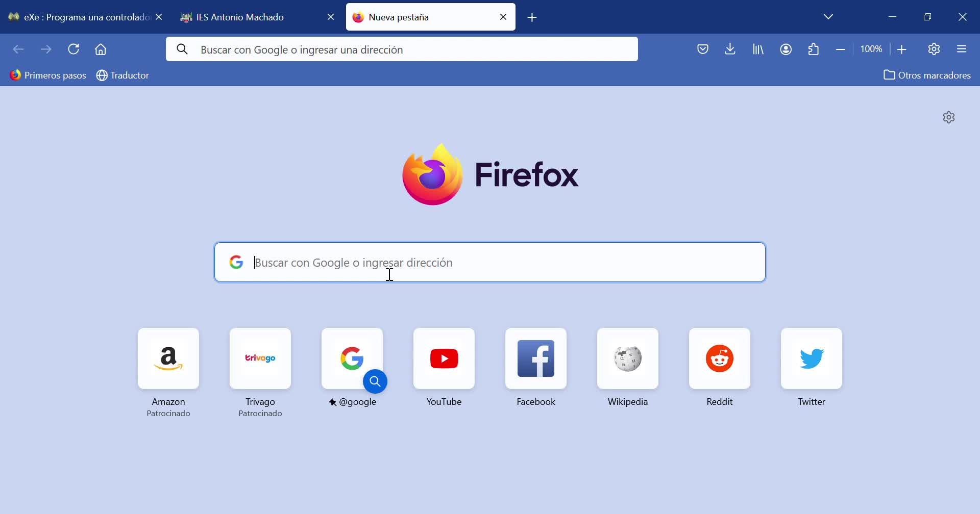
Task: Open the Firefox application menu
Action: [962, 49]
